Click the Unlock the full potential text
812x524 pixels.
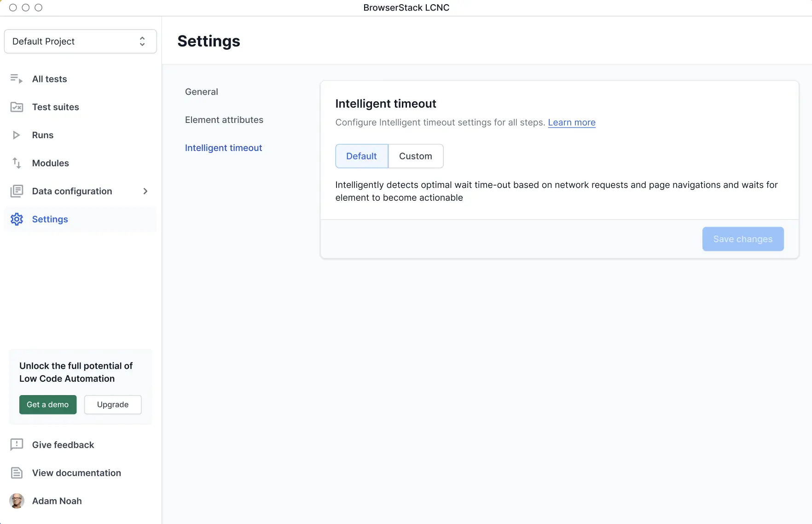tap(76, 372)
